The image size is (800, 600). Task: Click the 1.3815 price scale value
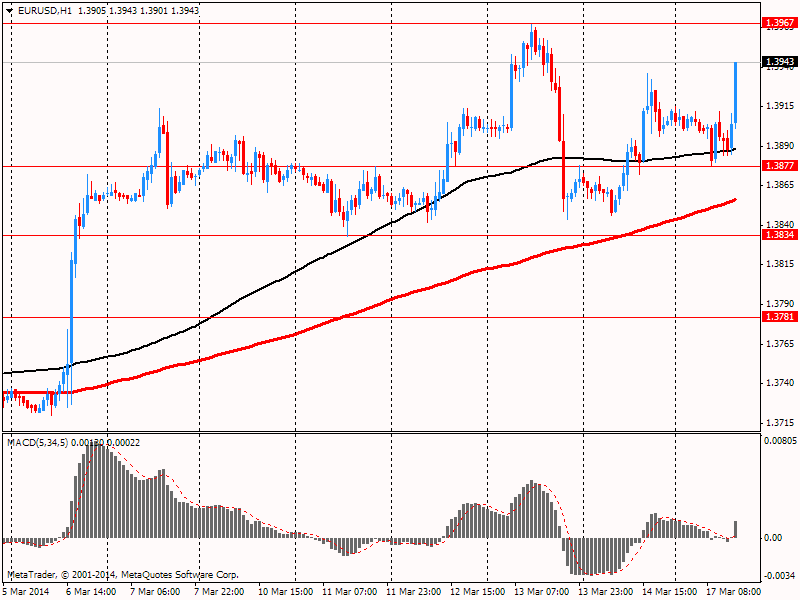781,264
